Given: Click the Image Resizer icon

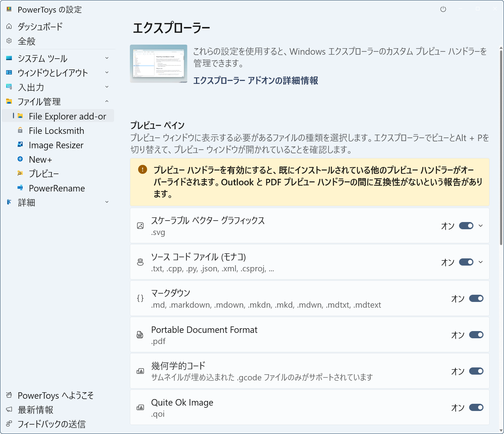Looking at the screenshot, I should [x=20, y=145].
